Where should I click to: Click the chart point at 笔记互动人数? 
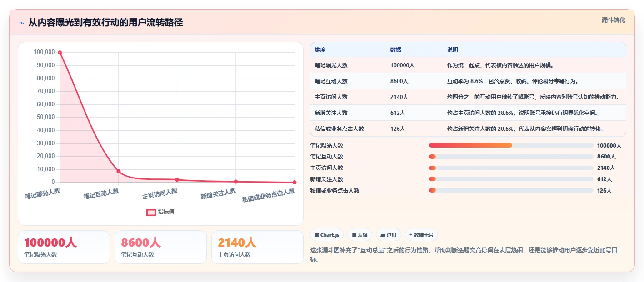click(119, 171)
